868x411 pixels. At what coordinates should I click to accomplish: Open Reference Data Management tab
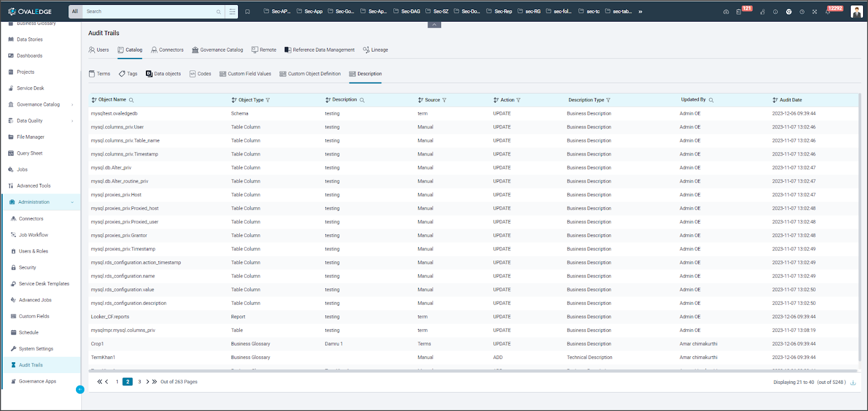[x=320, y=50]
